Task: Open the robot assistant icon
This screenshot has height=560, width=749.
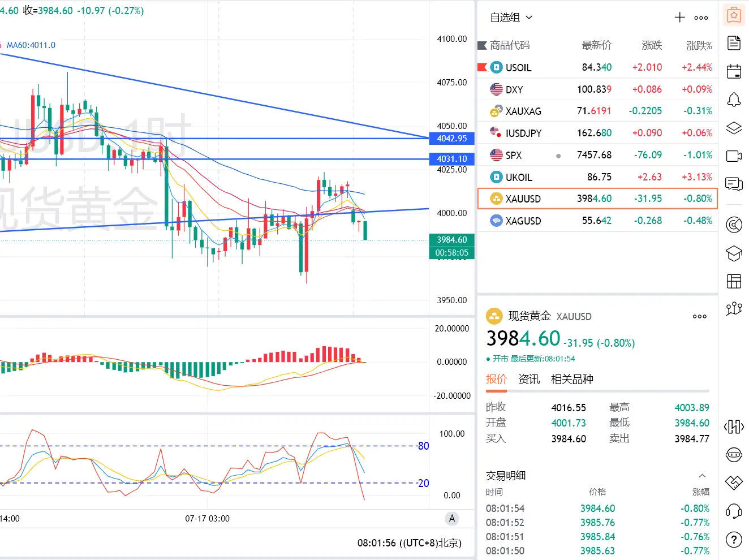Action: point(734,455)
